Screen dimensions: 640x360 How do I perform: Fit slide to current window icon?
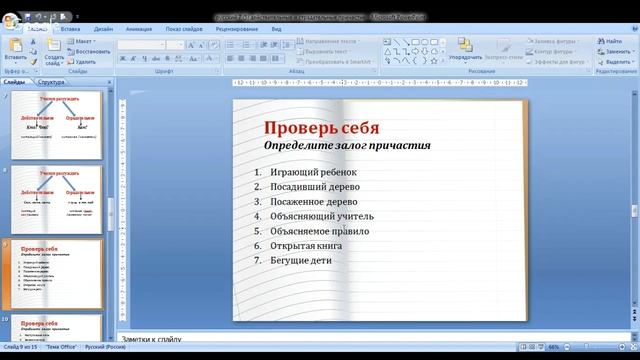coord(633,347)
